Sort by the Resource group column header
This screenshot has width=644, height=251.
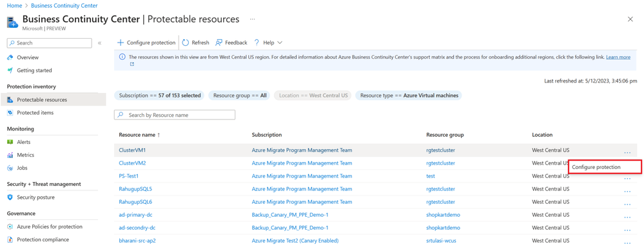click(445, 135)
